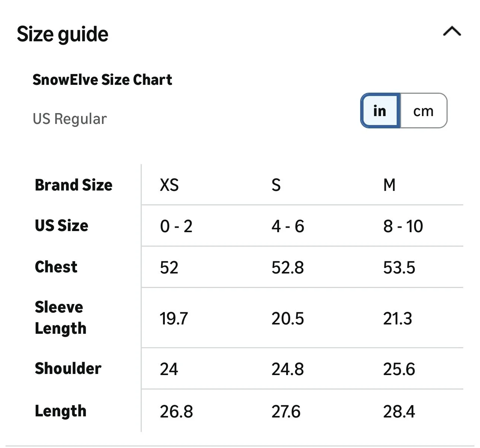480x448 pixels.
Task: Click the Size guide heading
Action: [63, 34]
